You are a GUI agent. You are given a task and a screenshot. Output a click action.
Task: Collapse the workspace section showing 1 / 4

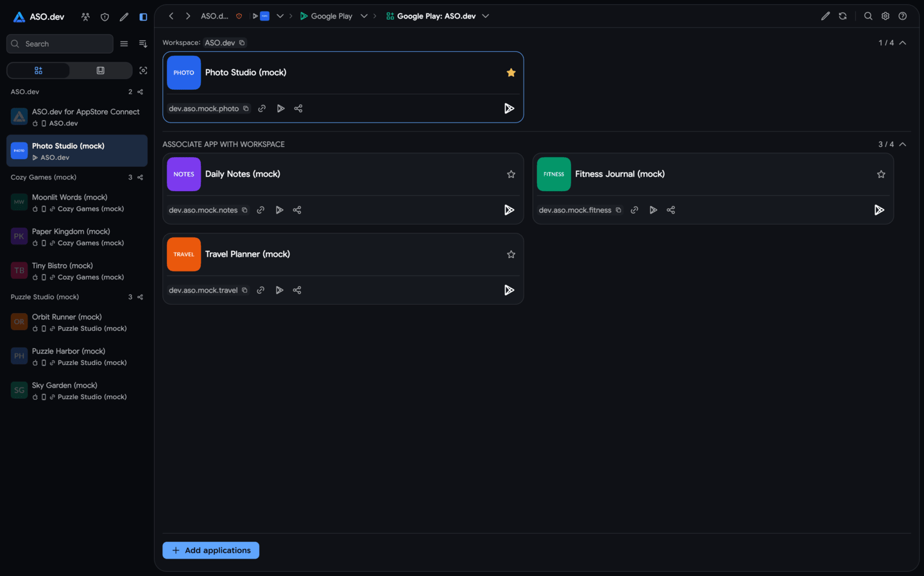(903, 43)
